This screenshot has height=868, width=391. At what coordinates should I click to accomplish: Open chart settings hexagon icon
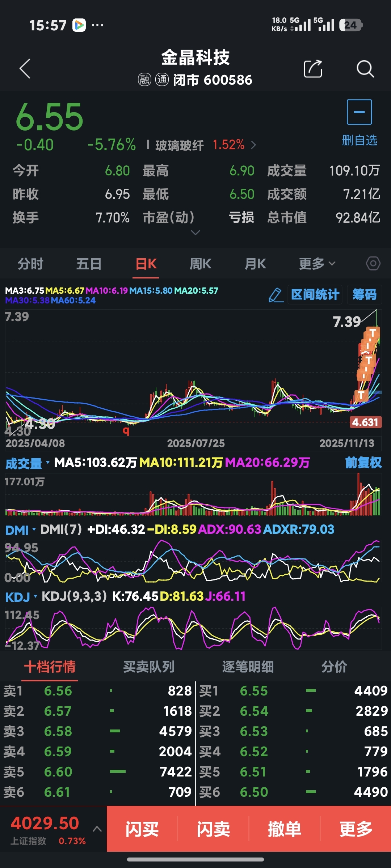(x=373, y=263)
